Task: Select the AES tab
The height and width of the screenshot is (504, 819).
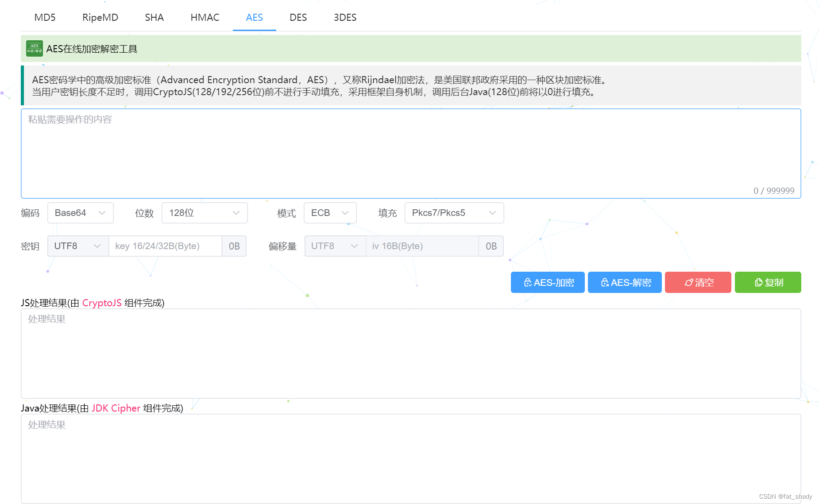Action: [x=254, y=17]
